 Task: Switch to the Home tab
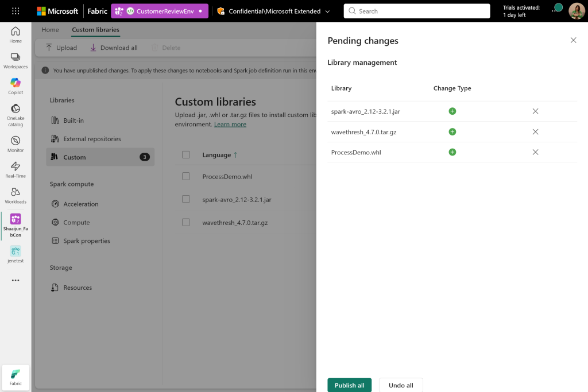click(50, 29)
